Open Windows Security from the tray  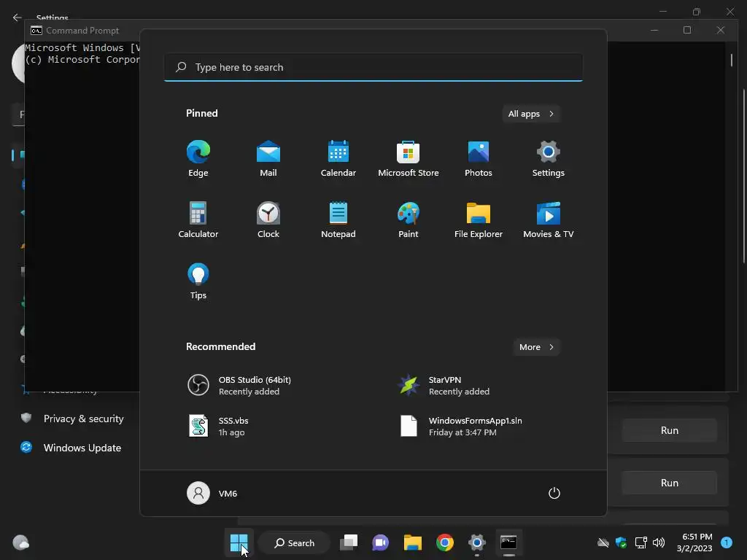(622, 542)
